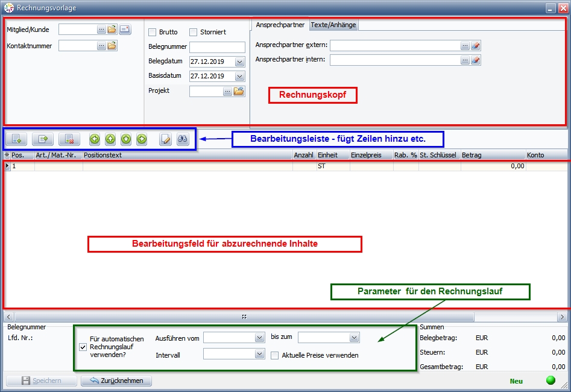
Task: Search with the binoculars icon
Action: coord(183,139)
